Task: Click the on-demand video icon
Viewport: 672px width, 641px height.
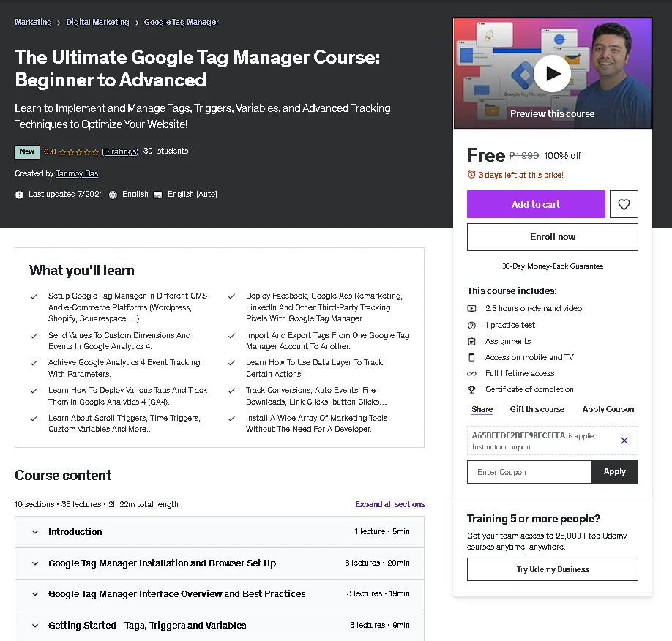Action: tap(471, 309)
